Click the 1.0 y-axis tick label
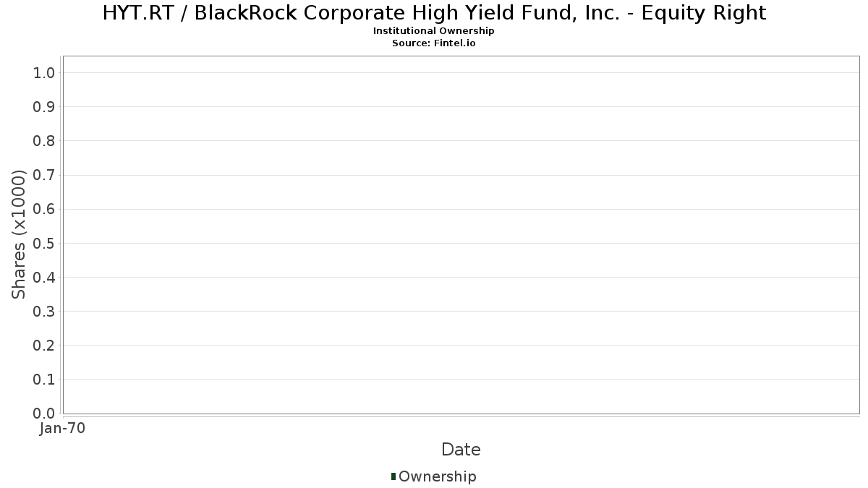The width and height of the screenshot is (868, 488). 44,73
